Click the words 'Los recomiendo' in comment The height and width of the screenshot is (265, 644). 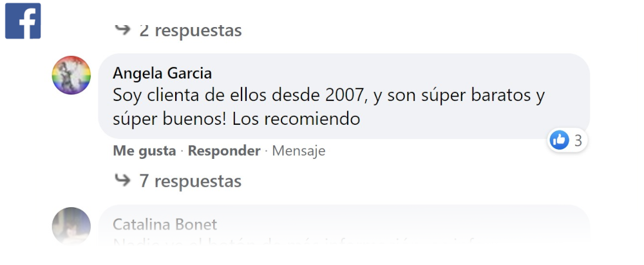point(296,119)
